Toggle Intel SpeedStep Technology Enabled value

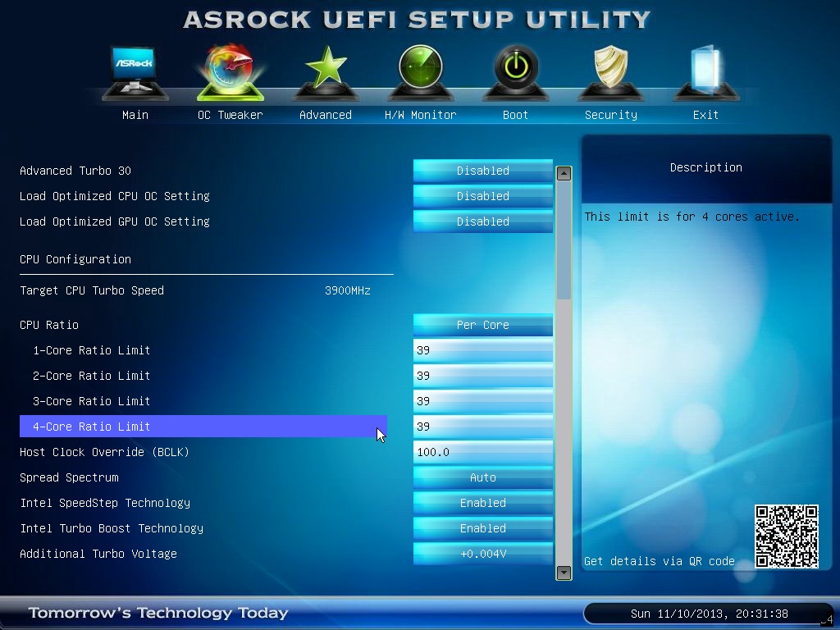(x=482, y=503)
